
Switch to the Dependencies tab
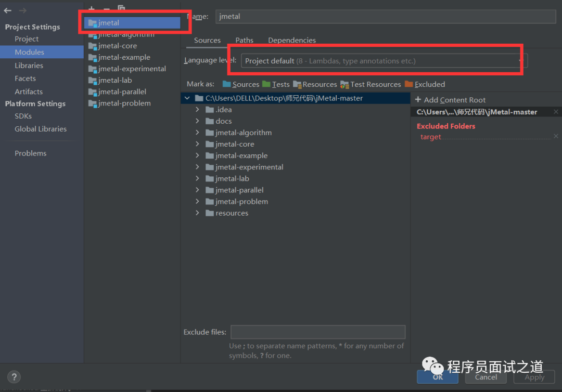[x=292, y=40]
